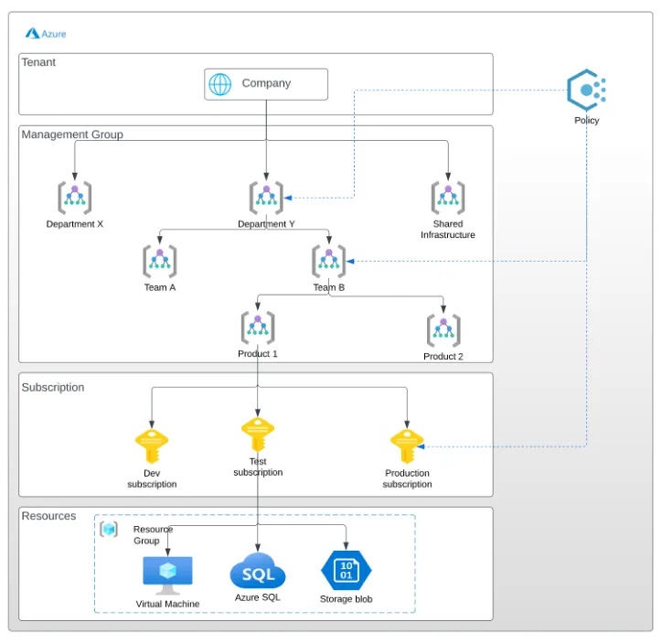Click the Test subscription key icon

coord(258,435)
